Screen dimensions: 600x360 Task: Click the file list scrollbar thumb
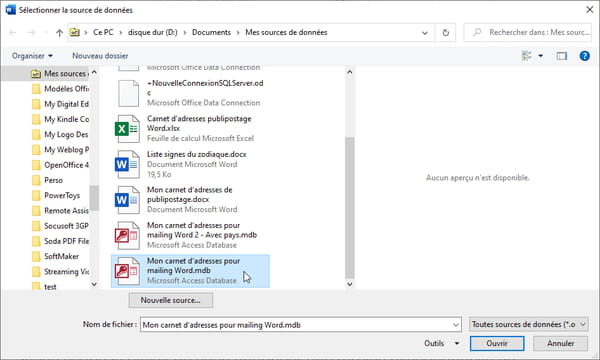pos(349,208)
